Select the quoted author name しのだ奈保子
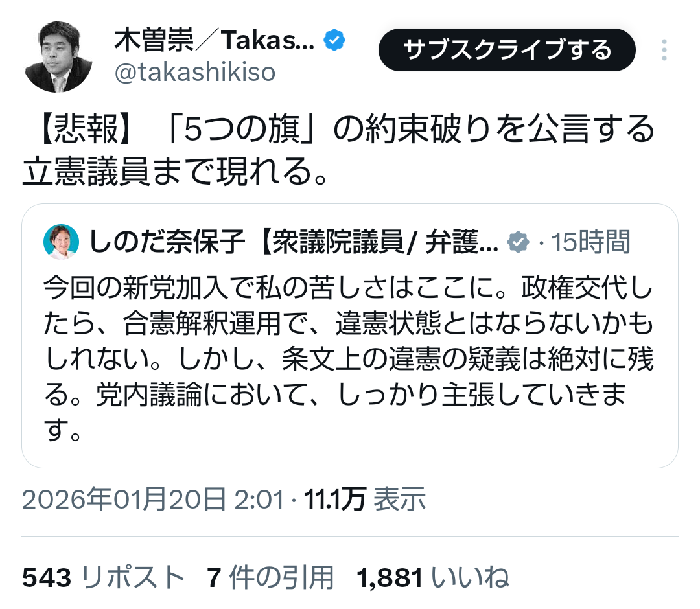Screen dimensions: 700x609 (x=168, y=242)
